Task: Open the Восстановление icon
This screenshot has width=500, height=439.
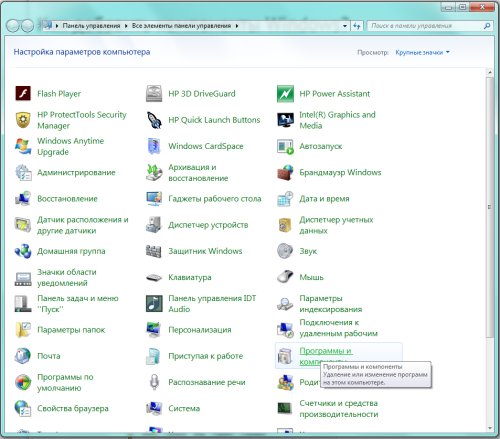Action: pos(23,199)
